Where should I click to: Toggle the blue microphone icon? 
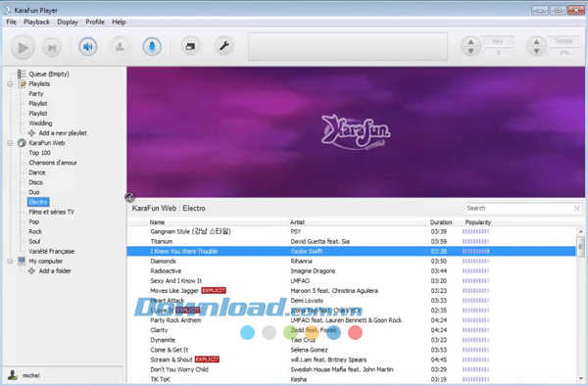click(152, 47)
